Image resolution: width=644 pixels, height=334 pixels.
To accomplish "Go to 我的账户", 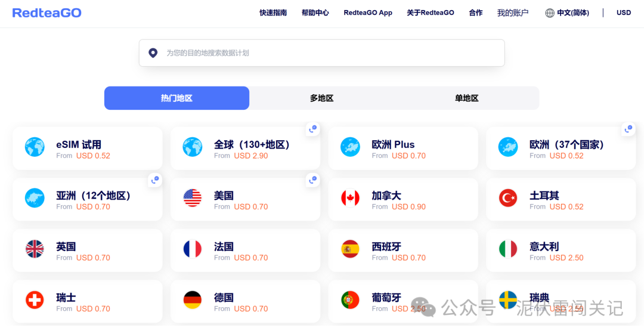I will coord(513,13).
